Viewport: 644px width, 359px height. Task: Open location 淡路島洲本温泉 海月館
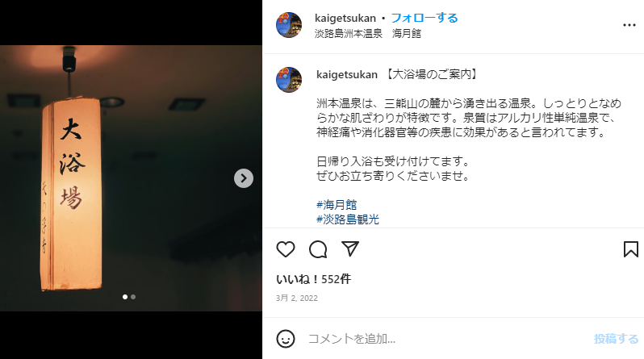pyautogui.click(x=367, y=33)
